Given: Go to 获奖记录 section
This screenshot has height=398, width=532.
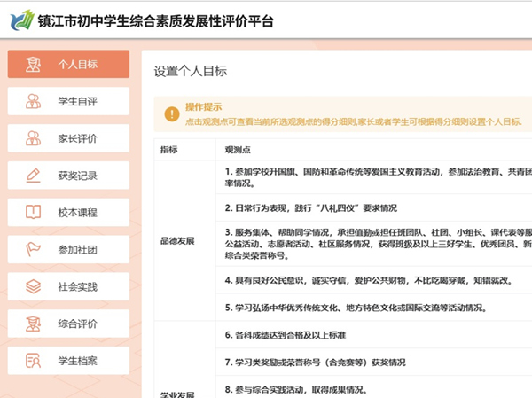Looking at the screenshot, I should pos(77,176).
